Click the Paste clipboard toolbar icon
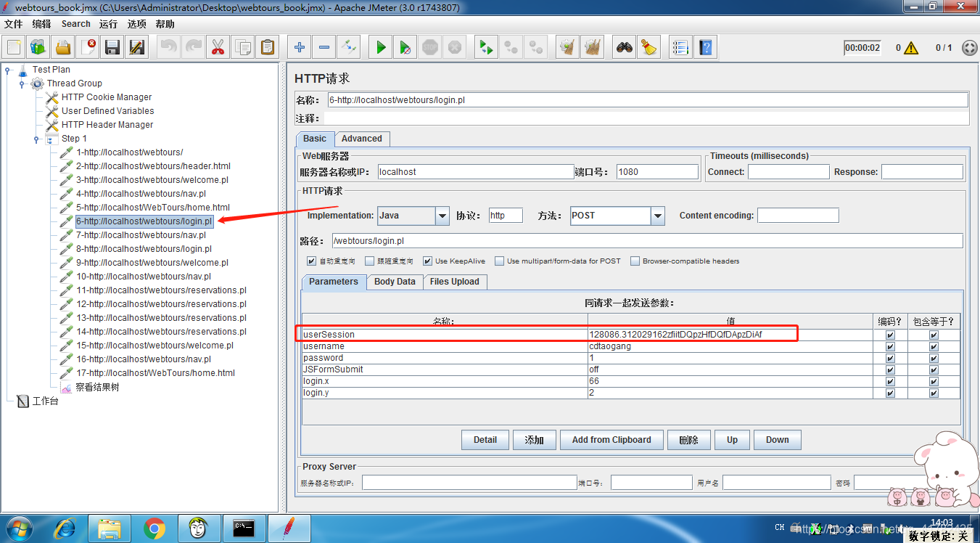 pos(267,48)
